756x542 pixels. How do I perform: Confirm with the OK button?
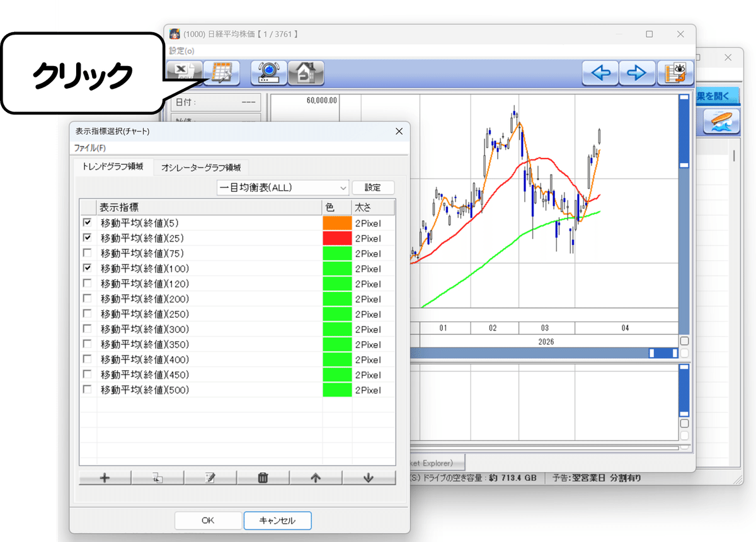(208, 521)
